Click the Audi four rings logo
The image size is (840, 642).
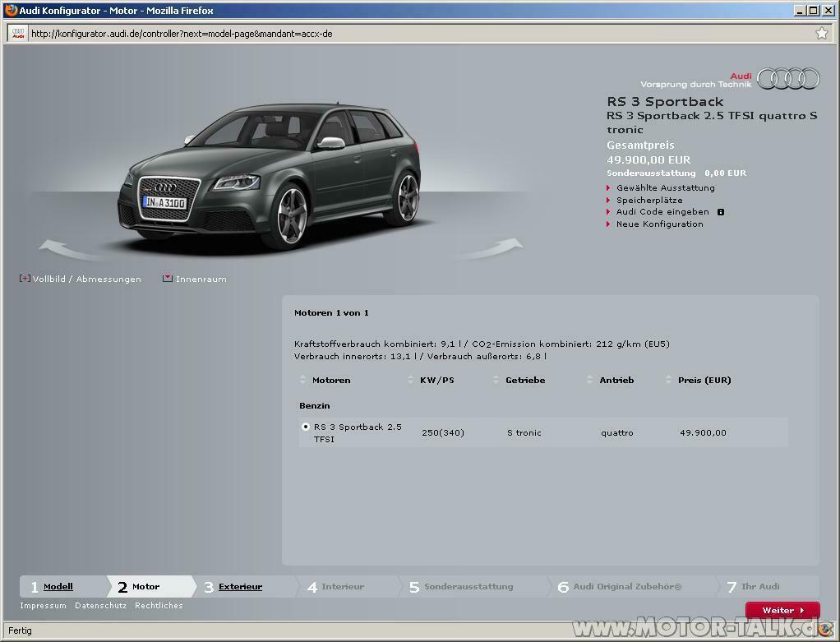click(x=787, y=77)
